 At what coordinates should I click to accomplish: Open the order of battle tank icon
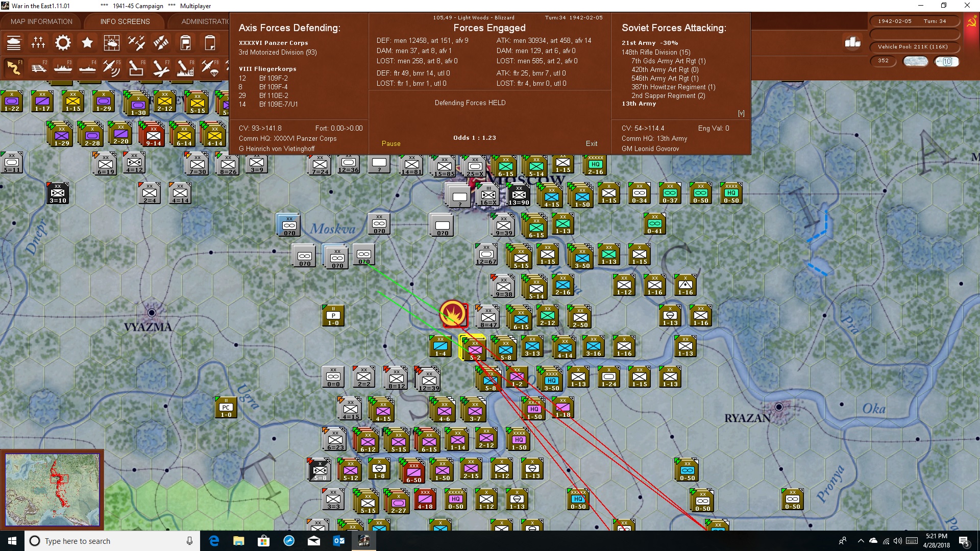click(x=14, y=43)
